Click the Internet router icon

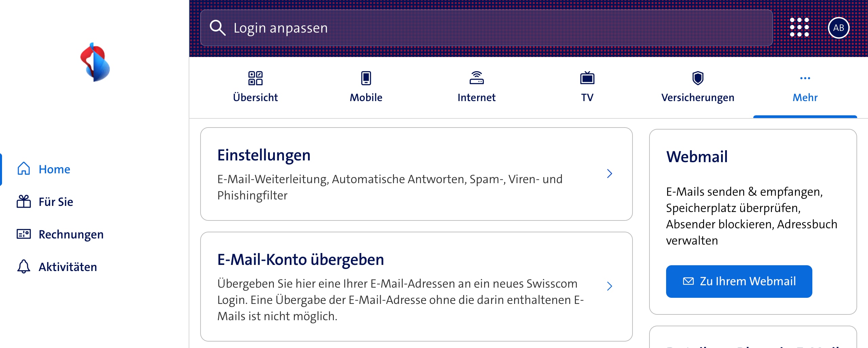pos(476,78)
